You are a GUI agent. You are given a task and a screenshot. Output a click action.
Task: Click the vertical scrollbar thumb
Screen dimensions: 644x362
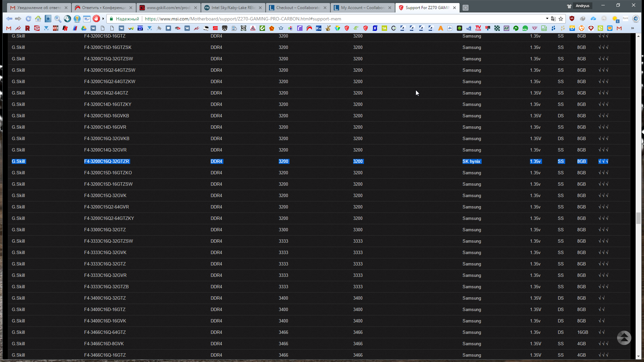point(638,218)
